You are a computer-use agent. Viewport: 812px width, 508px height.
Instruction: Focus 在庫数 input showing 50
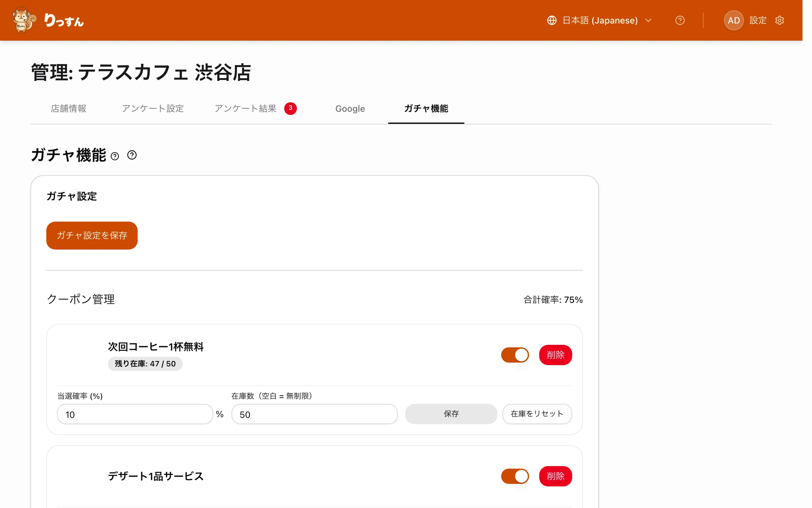(x=314, y=414)
